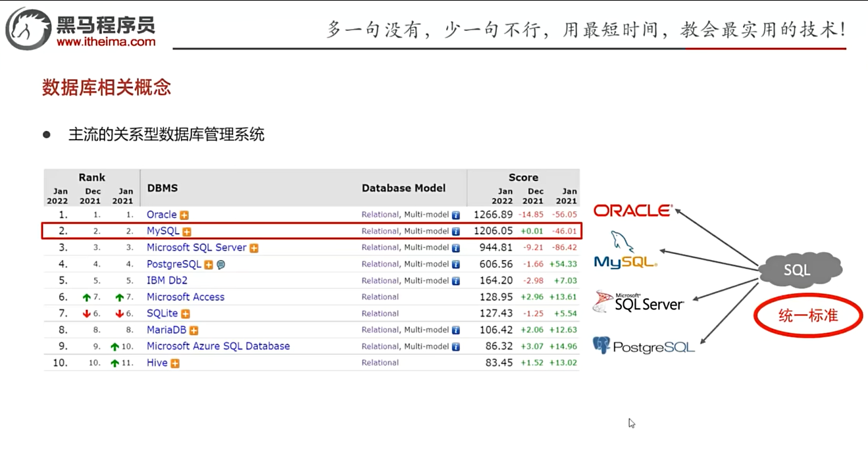
Task: Click the 数据库相关概念 slide title
Action: [x=107, y=88]
